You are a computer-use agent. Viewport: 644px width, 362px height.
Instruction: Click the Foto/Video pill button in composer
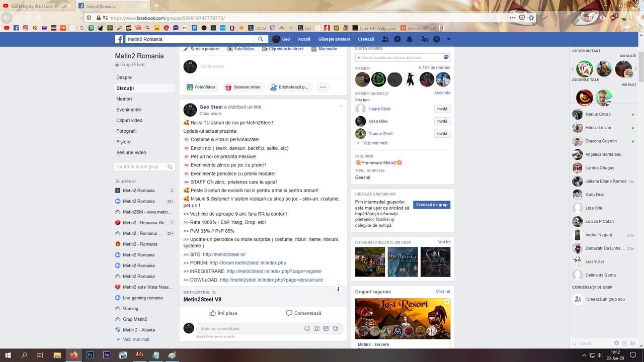point(201,87)
